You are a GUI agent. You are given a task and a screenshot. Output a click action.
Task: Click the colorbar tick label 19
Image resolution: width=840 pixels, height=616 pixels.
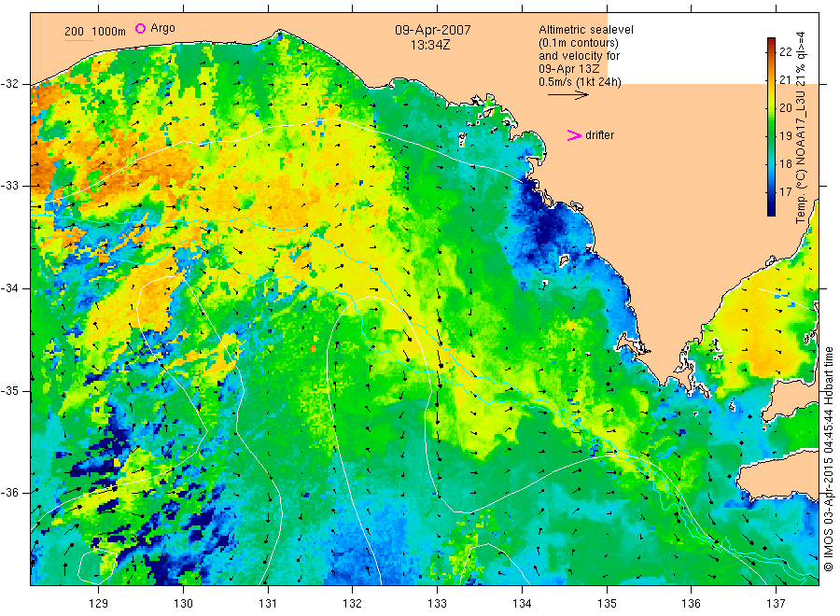(785, 135)
